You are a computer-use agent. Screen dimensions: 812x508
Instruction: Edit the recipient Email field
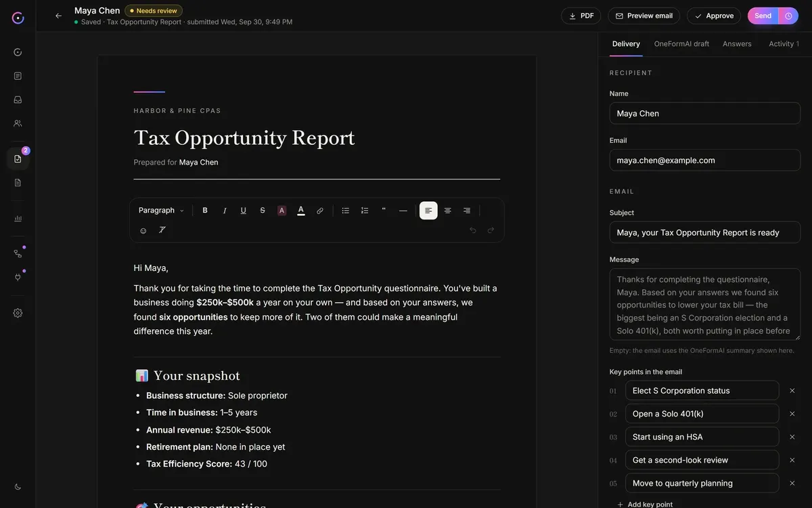pos(704,160)
